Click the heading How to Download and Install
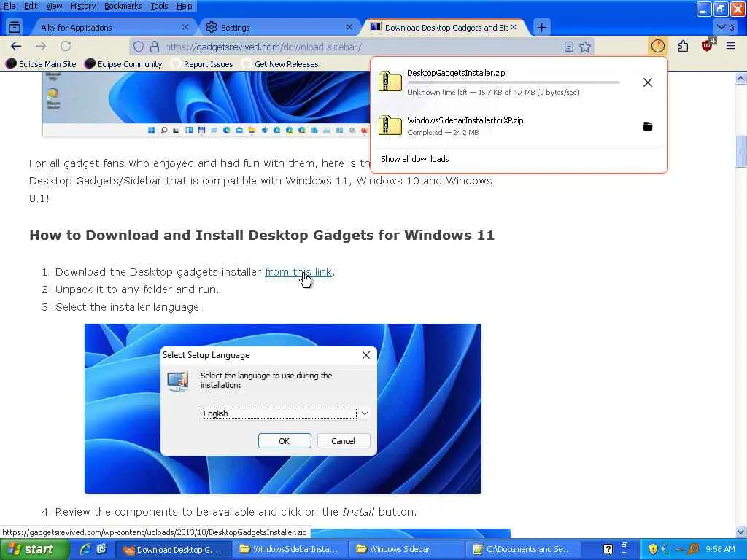Viewport: 747px width, 560px height. click(x=262, y=236)
